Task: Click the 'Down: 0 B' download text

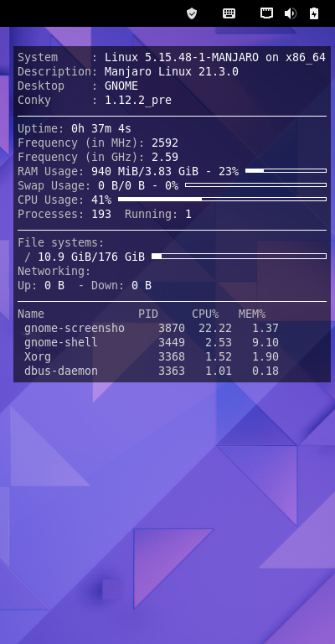Action: [121, 285]
